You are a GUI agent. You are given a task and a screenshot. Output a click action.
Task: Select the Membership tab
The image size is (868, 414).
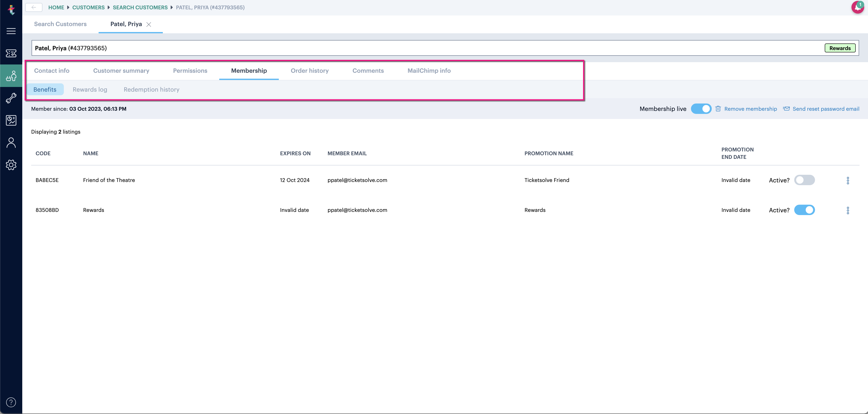point(249,70)
